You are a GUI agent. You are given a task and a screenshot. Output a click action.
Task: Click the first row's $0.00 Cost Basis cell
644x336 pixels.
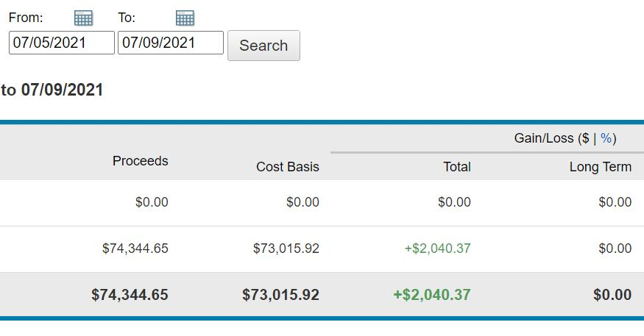coord(302,202)
